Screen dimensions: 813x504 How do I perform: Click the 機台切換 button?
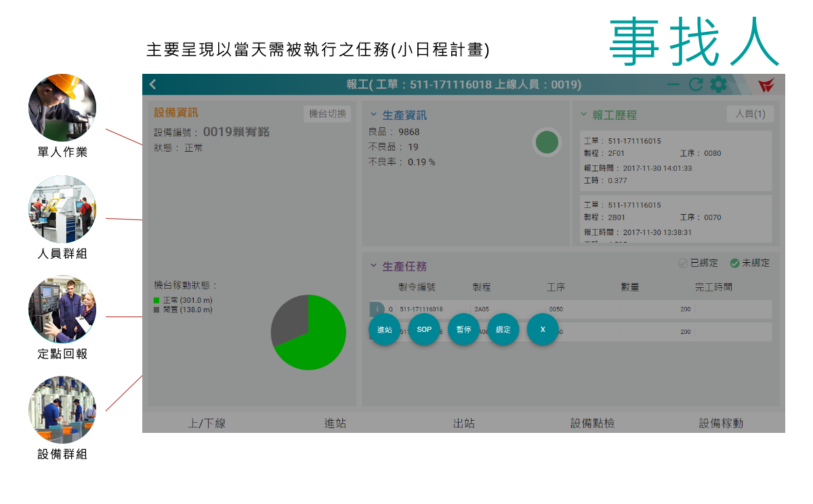coord(327,114)
